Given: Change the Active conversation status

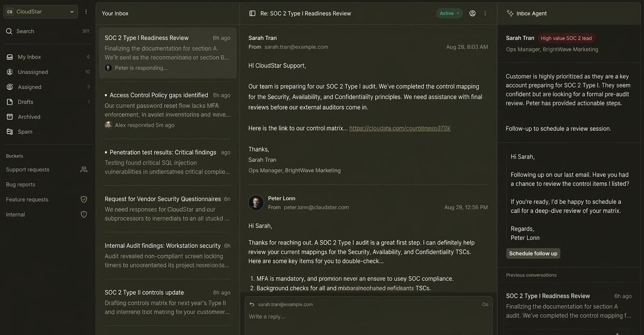Looking at the screenshot, I should pyautogui.click(x=449, y=13).
